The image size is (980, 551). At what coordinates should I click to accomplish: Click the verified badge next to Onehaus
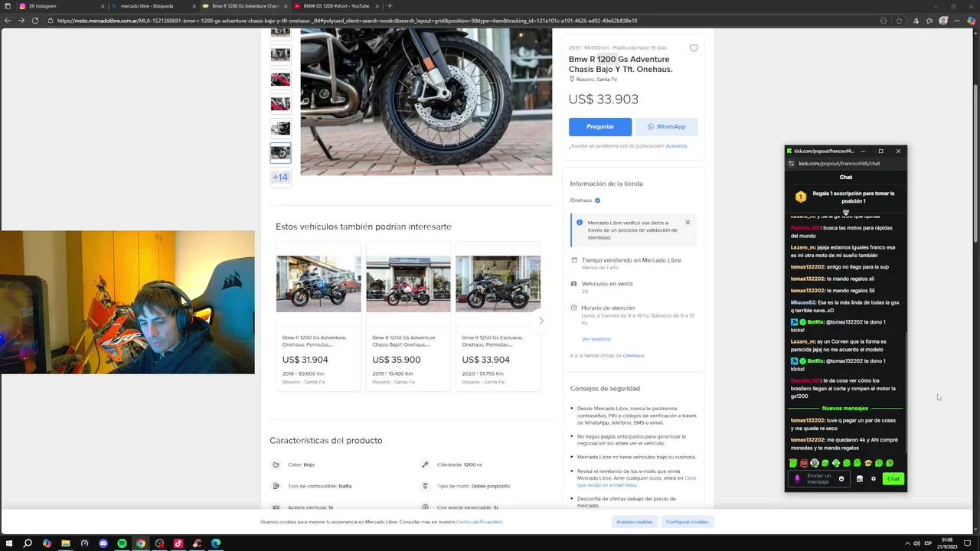[x=597, y=201]
